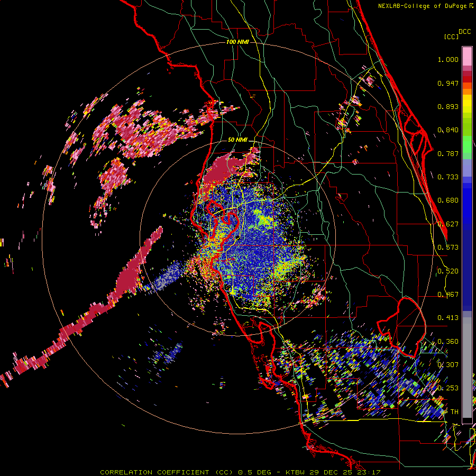Click the 0.360 value on the color scale
The height and width of the screenshot is (476, 476).
coord(448,342)
